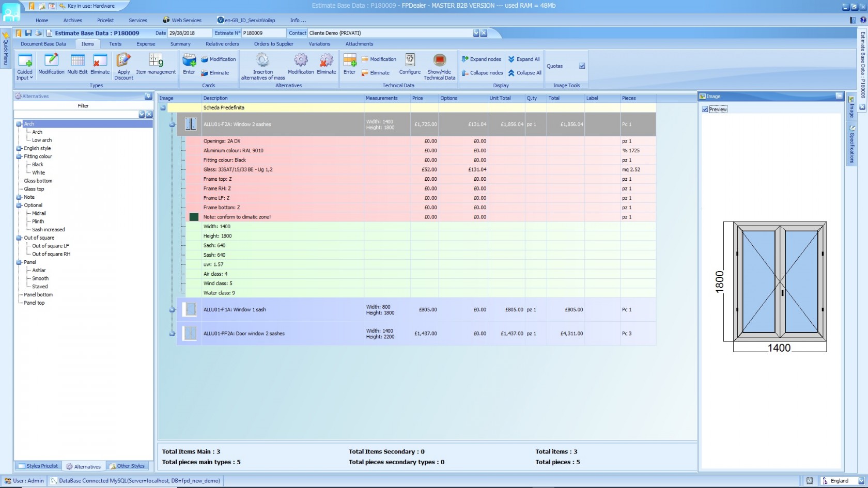The width and height of the screenshot is (868, 488).
Task: Uncheck the Preview checkbox in Image panel
Action: (x=705, y=109)
